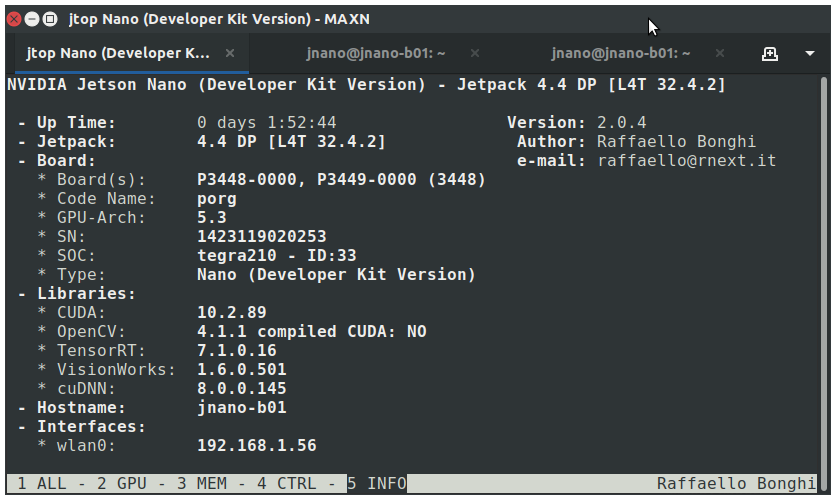Click the Author name Raffaello Bonghi

(677, 141)
